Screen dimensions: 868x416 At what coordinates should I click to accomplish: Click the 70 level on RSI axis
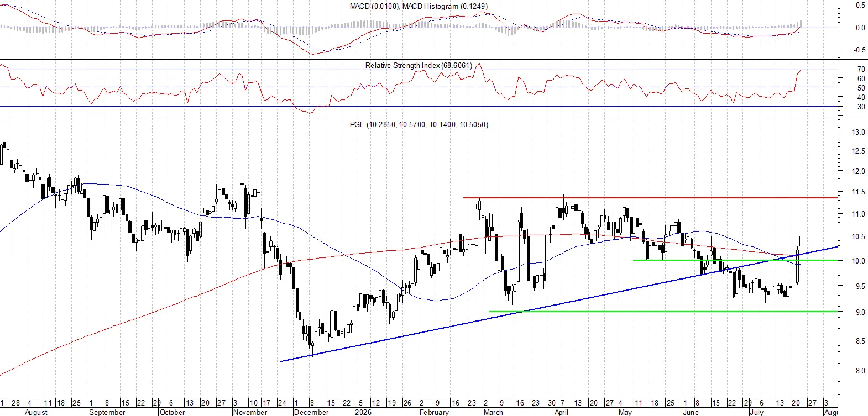[861, 70]
